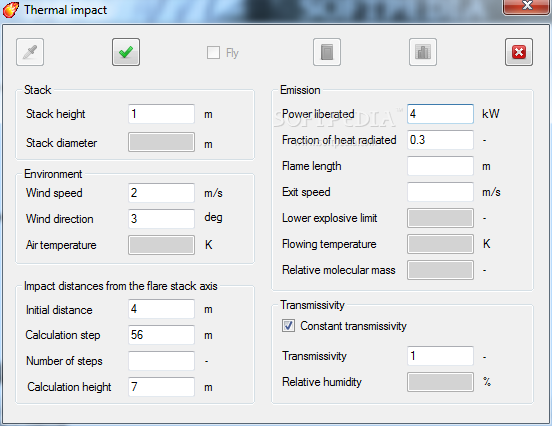Enable the Fly checkbox
The image size is (552, 426).
[213, 52]
